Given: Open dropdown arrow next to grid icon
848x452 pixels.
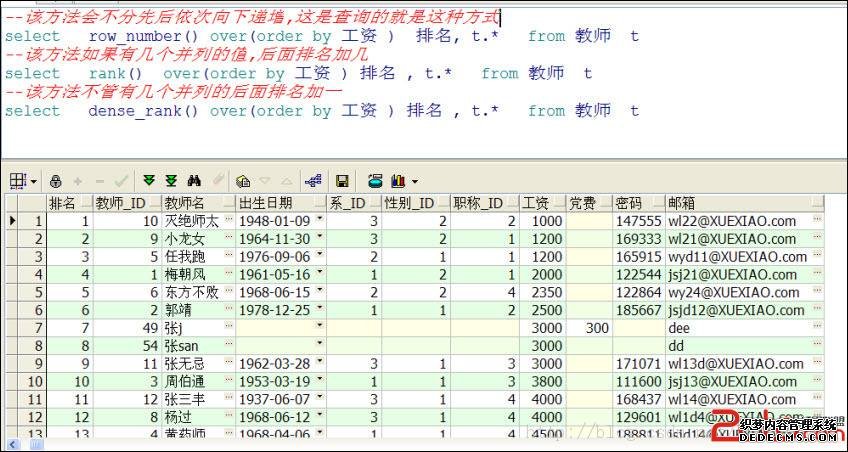Looking at the screenshot, I should 33,182.
